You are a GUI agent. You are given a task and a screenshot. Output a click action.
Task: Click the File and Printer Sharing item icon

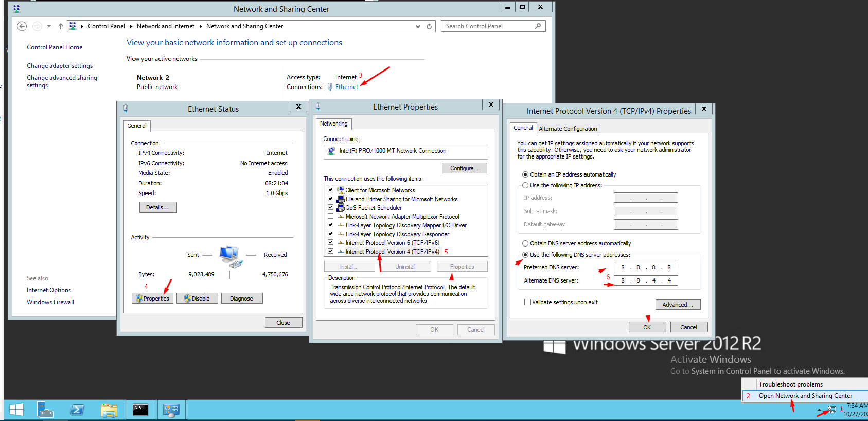click(340, 199)
